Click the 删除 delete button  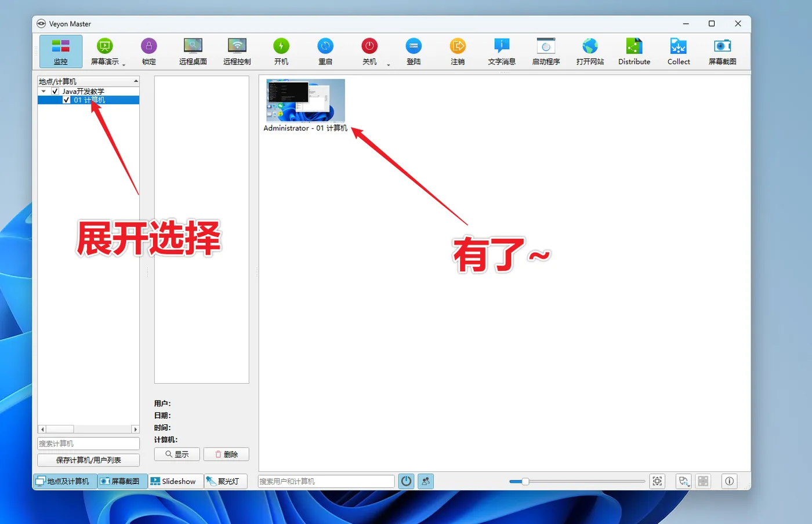[x=226, y=454]
